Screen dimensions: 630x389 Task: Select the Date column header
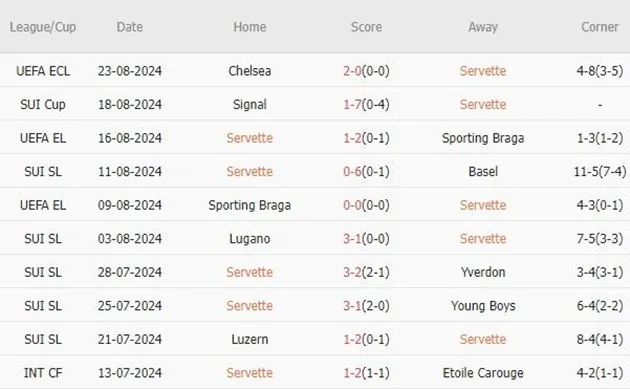(x=129, y=27)
